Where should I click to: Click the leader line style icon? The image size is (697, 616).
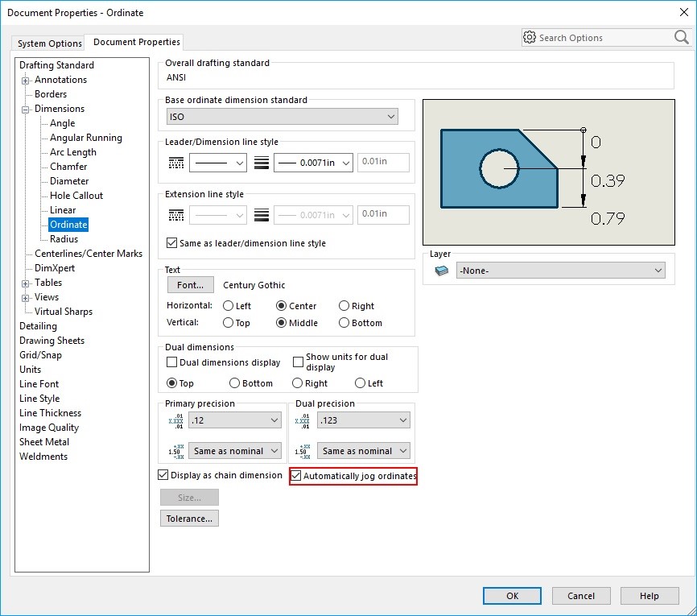(176, 163)
